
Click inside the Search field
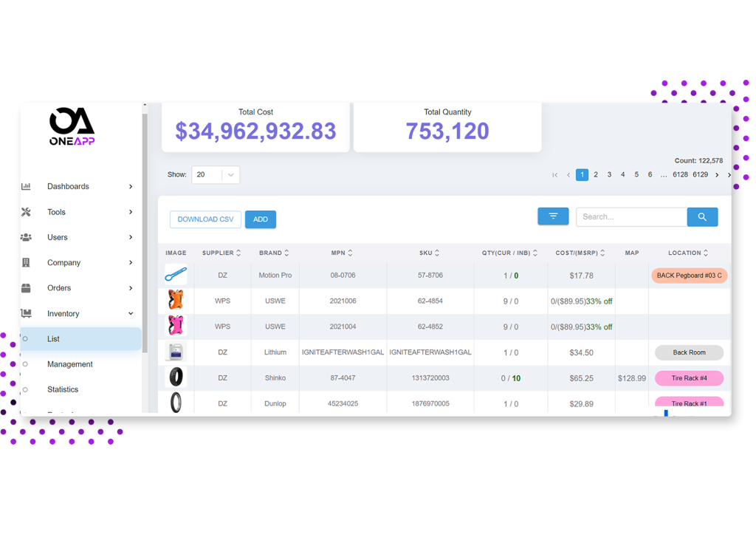click(631, 216)
